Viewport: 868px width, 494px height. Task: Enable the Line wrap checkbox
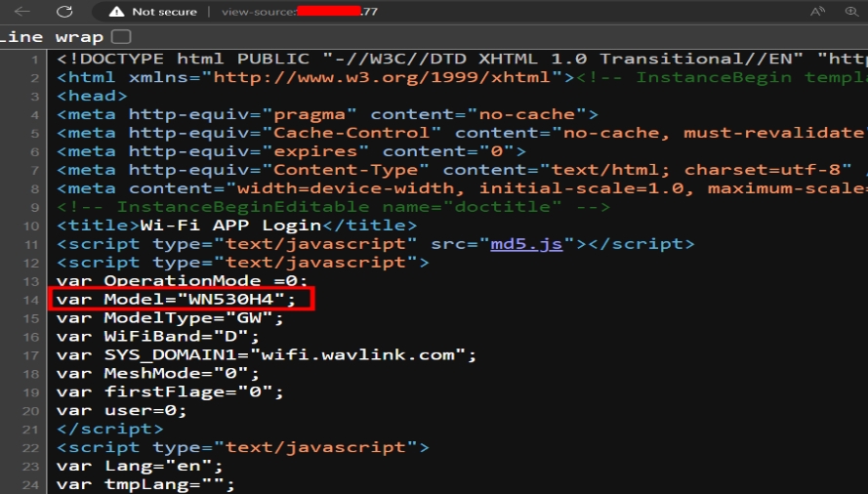tap(121, 37)
